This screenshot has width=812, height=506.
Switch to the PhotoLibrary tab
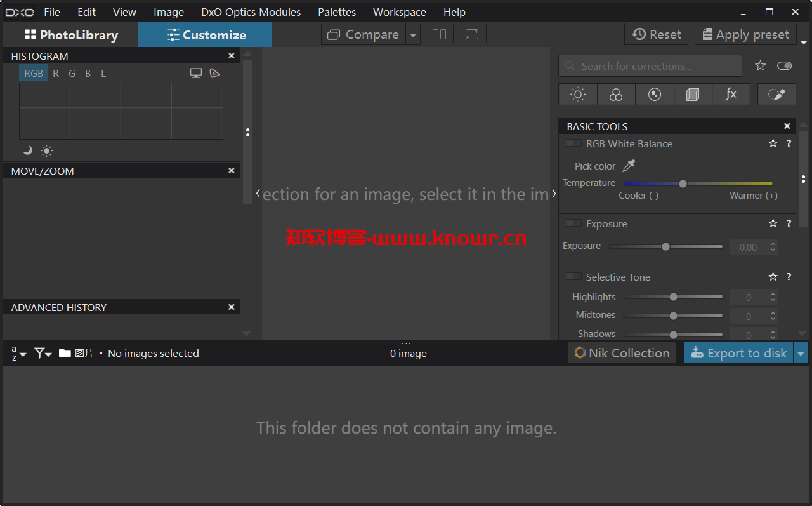[71, 35]
